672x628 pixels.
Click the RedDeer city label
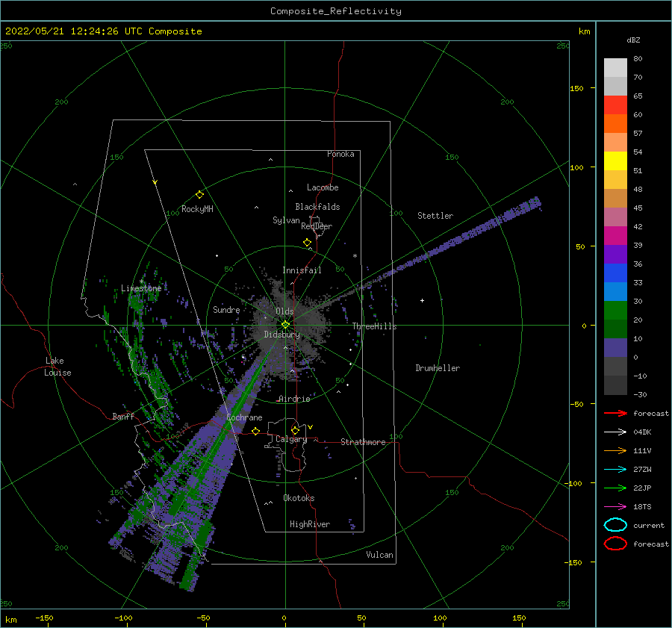tap(317, 226)
